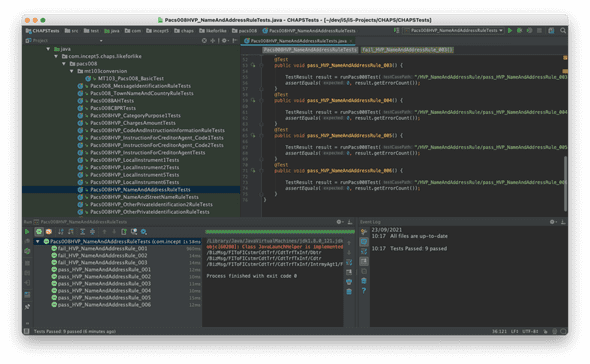The height and width of the screenshot is (364, 590).
Task: Click the Build project icon left of run configuration
Action: pyautogui.click(x=396, y=30)
